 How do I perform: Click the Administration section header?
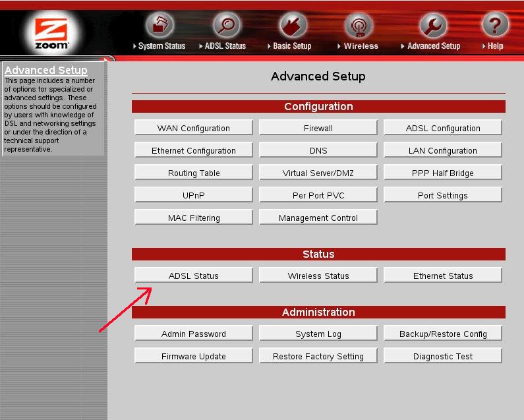point(318,312)
